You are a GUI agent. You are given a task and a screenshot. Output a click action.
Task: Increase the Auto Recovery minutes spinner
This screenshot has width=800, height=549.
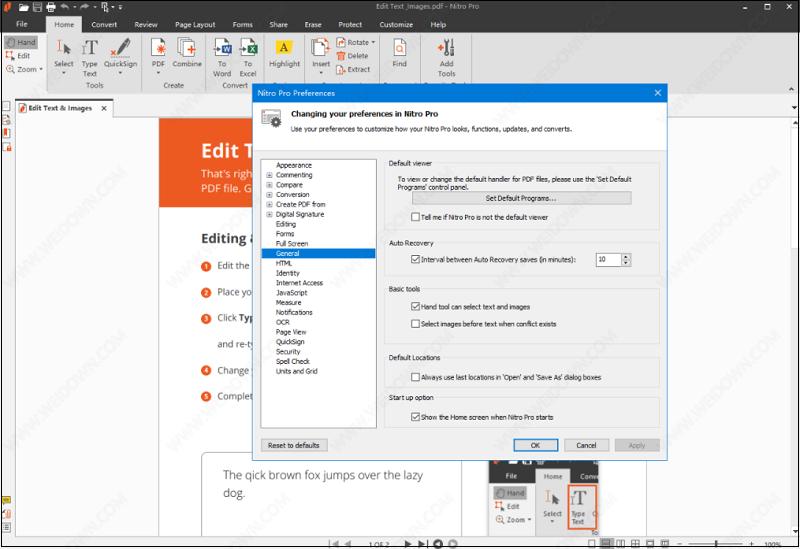pos(626,256)
